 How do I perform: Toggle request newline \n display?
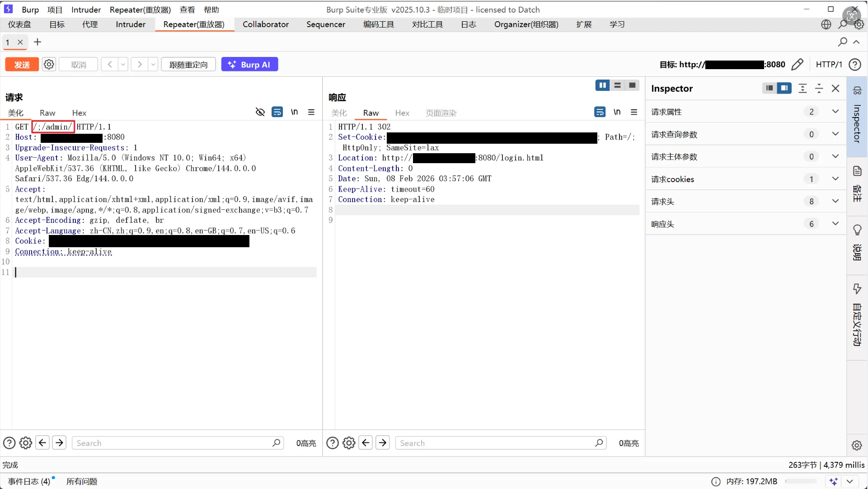click(x=295, y=112)
